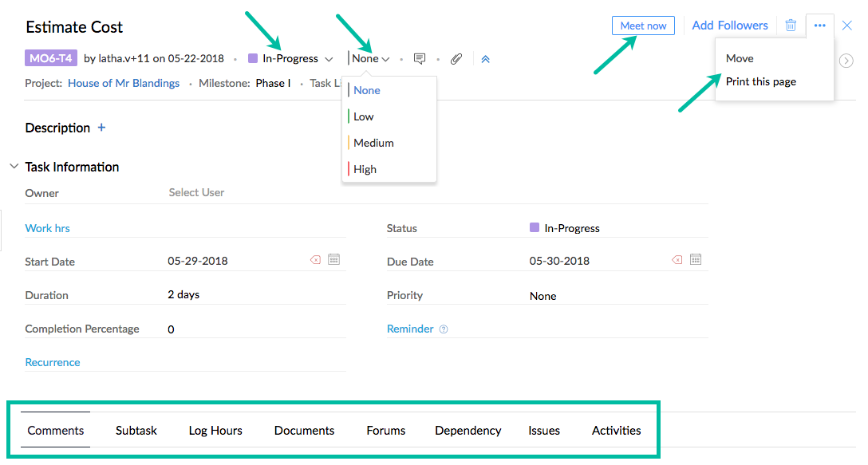The width and height of the screenshot is (868, 465).
Task: Open the In-Progress status dropdown
Action: [x=290, y=58]
